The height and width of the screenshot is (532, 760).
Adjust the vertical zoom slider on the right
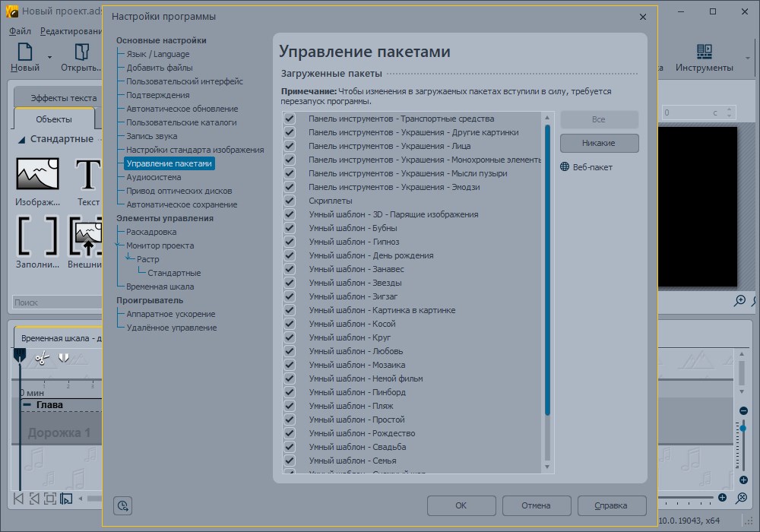pyautogui.click(x=743, y=428)
